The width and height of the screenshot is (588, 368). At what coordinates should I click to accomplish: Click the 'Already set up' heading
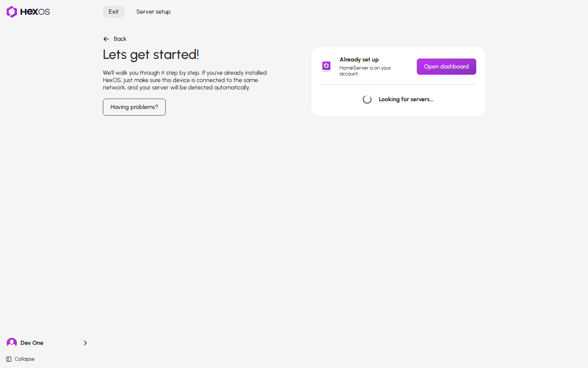point(359,60)
